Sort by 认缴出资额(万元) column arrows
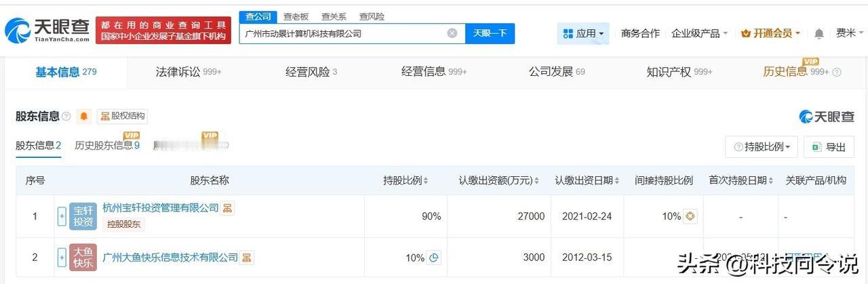This screenshot has width=868, height=284. pyautogui.click(x=536, y=181)
